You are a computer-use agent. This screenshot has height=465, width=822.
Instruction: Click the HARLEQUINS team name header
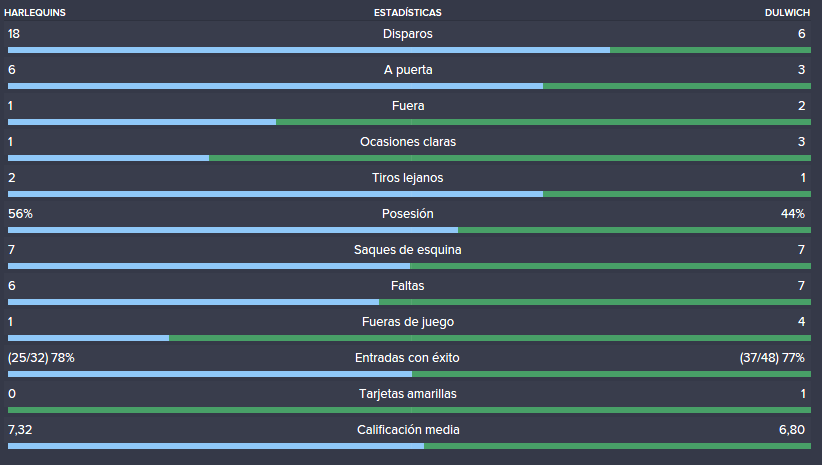[35, 13]
